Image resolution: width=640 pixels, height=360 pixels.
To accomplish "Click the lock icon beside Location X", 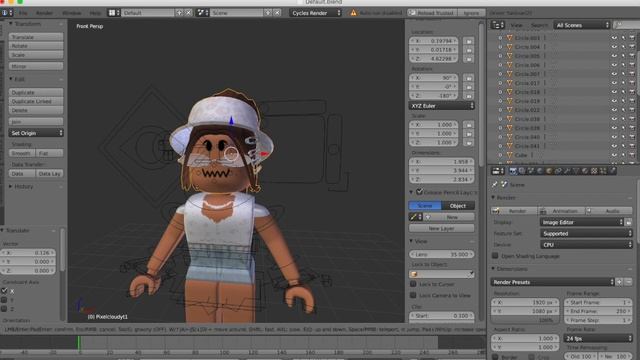I will 469,41.
